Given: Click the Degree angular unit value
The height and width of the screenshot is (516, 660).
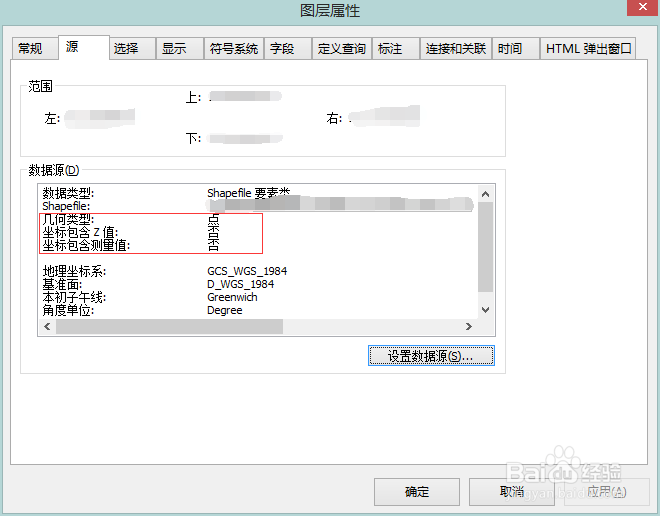Looking at the screenshot, I should (225, 310).
